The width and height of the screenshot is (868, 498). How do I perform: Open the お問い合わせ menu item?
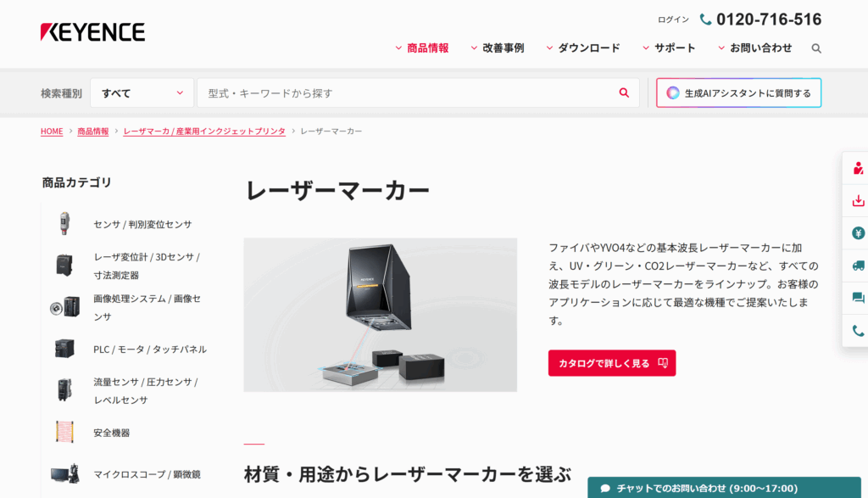(x=755, y=48)
